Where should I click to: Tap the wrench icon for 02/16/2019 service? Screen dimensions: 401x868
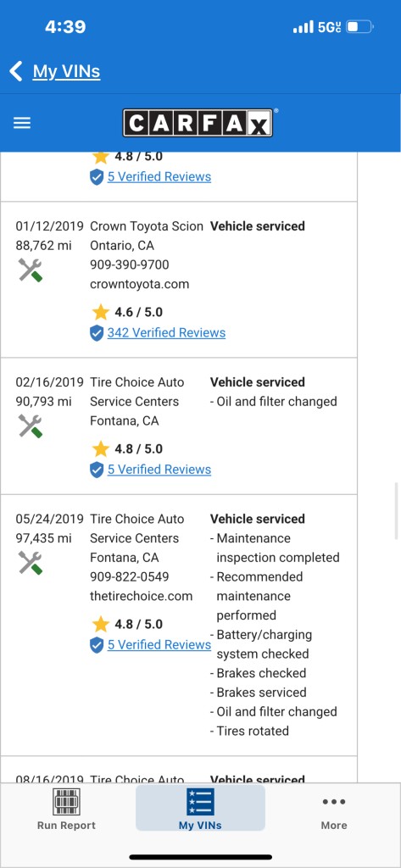(x=31, y=426)
